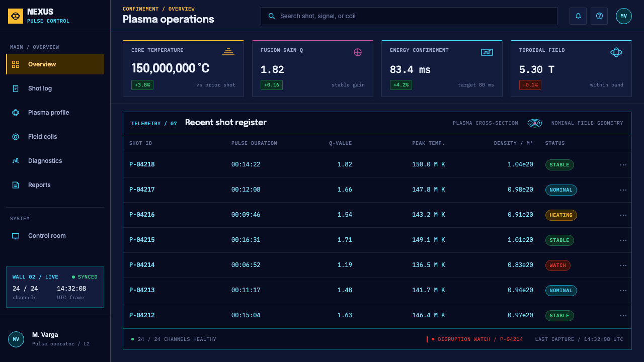Click the WATCH status badge

point(558,265)
